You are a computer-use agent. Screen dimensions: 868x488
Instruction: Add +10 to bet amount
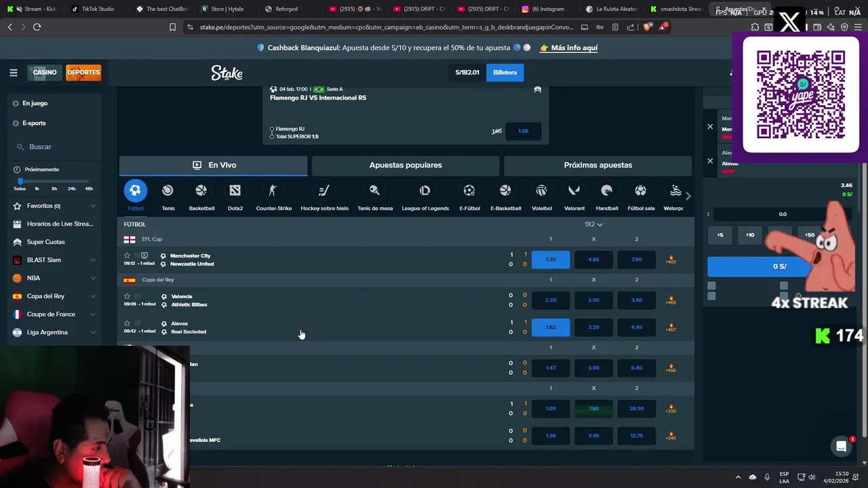[x=750, y=235]
